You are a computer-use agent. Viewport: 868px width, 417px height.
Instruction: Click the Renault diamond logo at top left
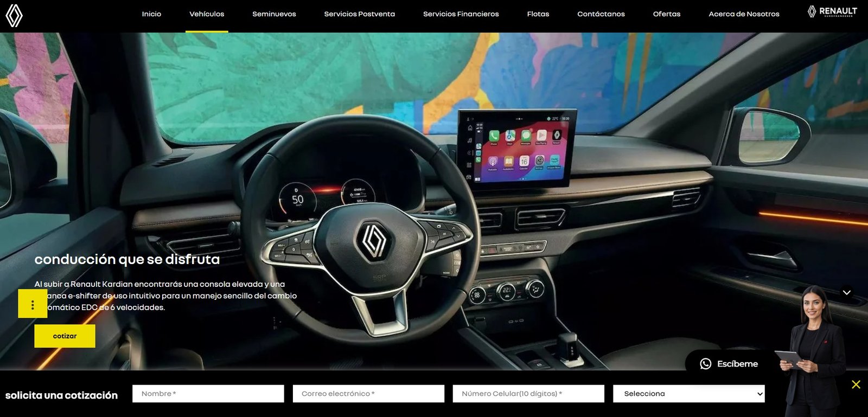click(14, 16)
